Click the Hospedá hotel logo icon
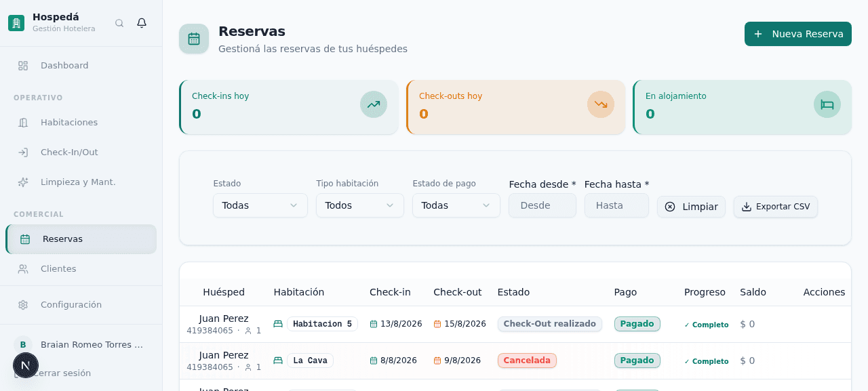The width and height of the screenshot is (868, 391). (16, 23)
